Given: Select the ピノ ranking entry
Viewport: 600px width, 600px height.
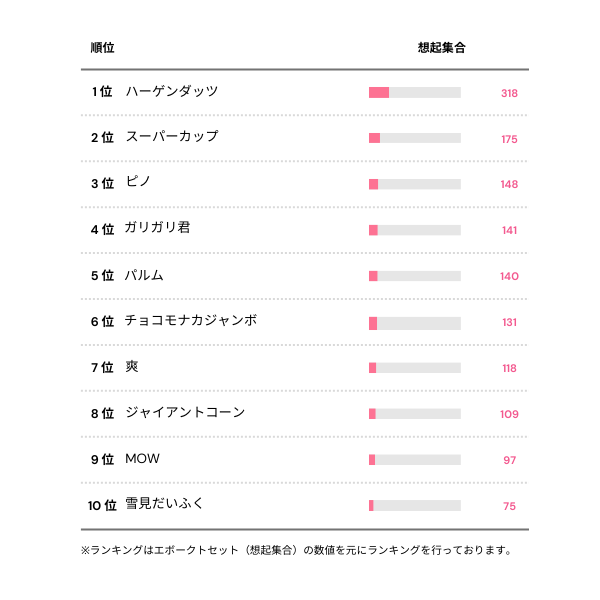Looking at the screenshot, I should tap(138, 183).
